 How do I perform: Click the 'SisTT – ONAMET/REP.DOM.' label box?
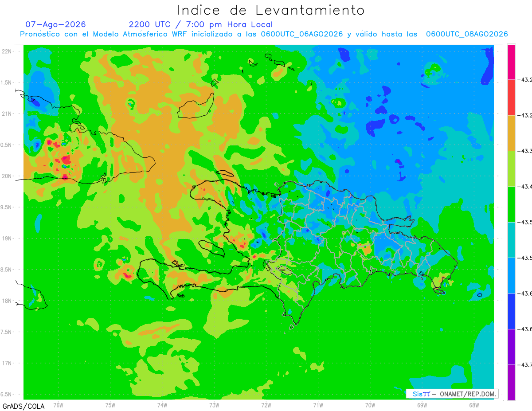coord(452,394)
